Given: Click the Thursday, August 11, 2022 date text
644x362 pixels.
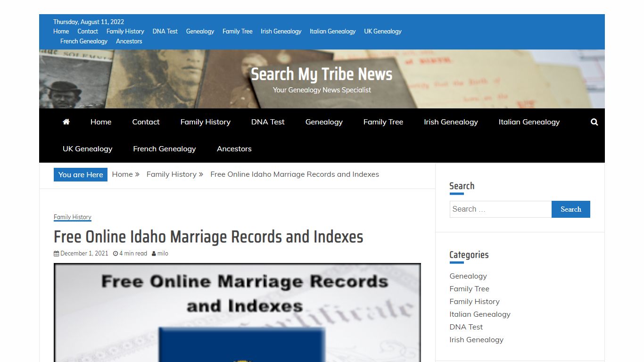Looking at the screenshot, I should coord(89,22).
